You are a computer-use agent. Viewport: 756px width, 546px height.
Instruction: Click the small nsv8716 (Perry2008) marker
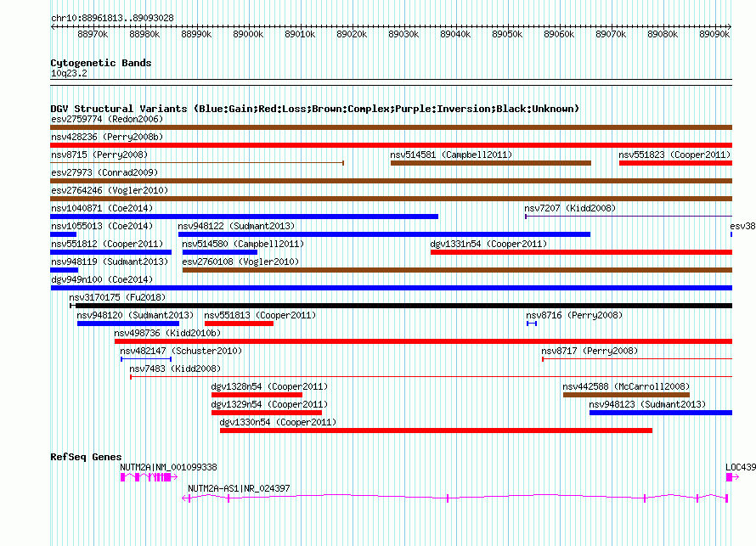point(532,324)
